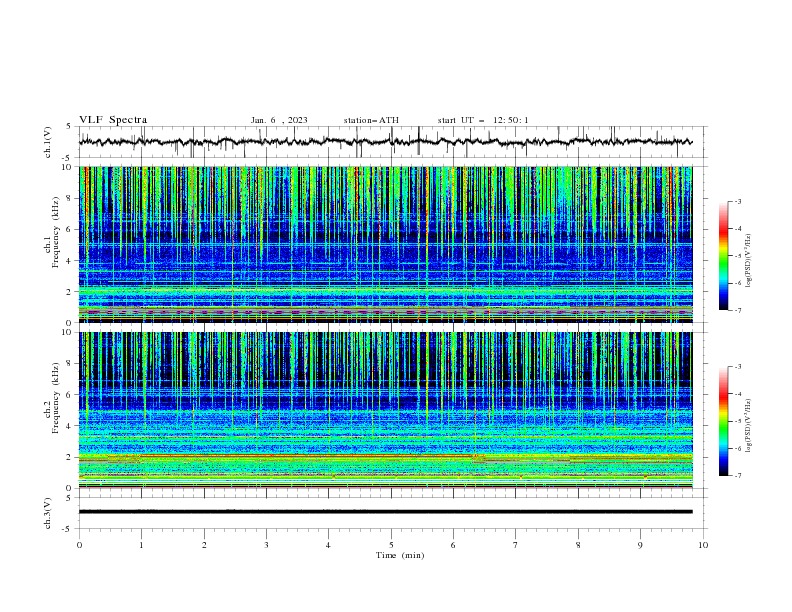Click the "station=ATH" header label
Viewport: 792px width, 612px height.
[x=371, y=120]
